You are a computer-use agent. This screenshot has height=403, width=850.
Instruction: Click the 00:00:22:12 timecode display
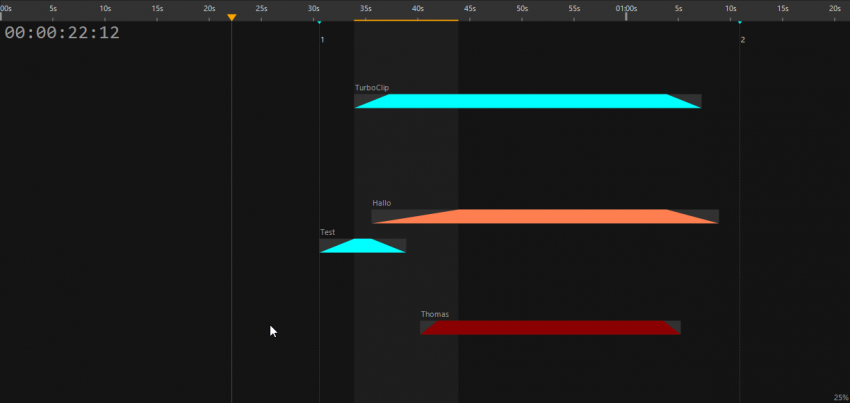(62, 33)
